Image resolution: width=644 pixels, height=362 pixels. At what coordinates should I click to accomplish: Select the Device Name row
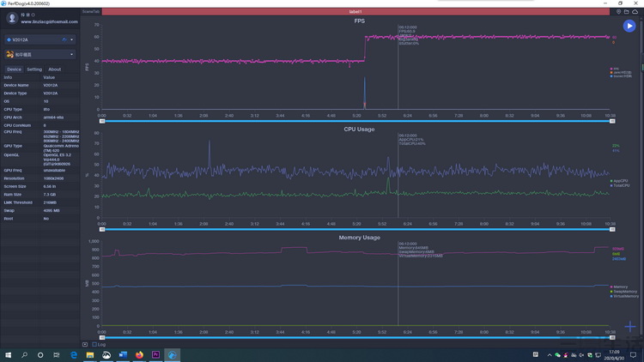[x=40, y=86]
